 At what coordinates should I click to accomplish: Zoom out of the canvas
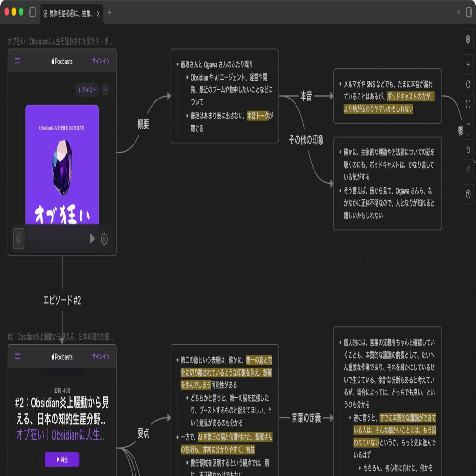468,124
